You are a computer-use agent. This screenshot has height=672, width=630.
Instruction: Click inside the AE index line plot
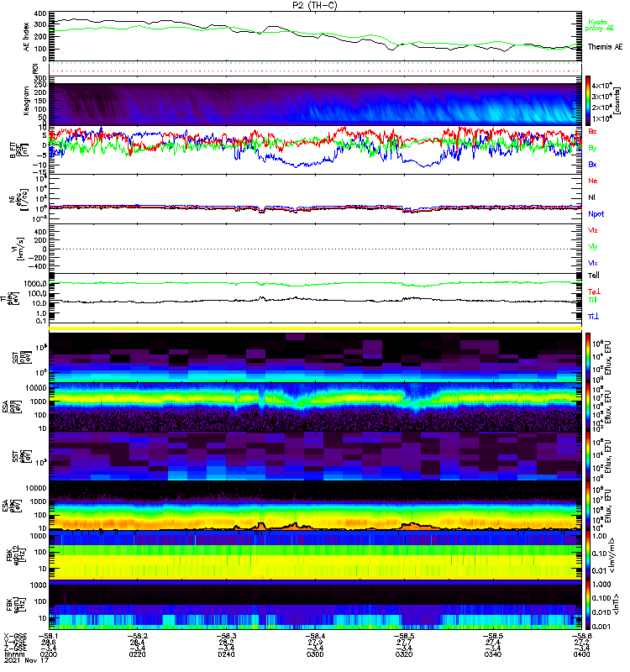click(x=316, y=35)
